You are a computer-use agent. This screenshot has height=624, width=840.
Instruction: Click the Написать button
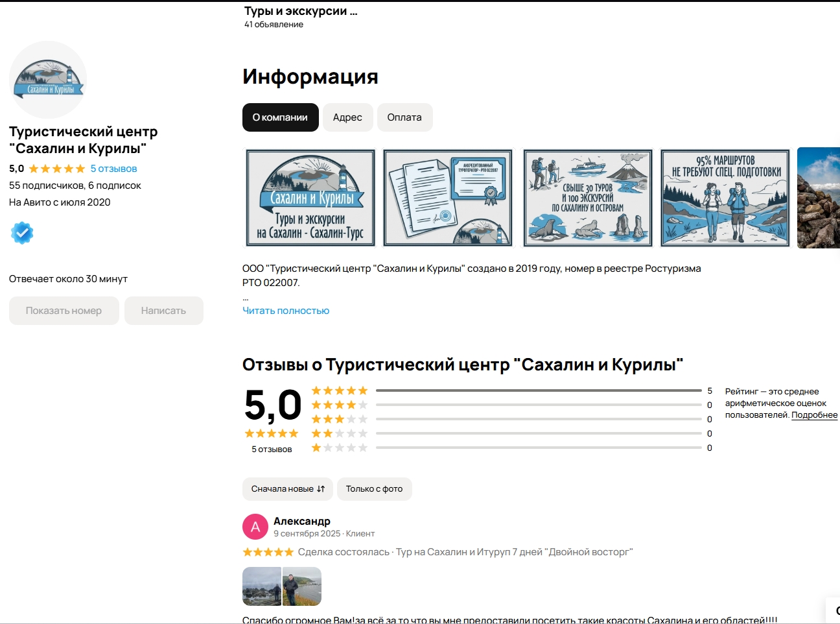coord(164,311)
